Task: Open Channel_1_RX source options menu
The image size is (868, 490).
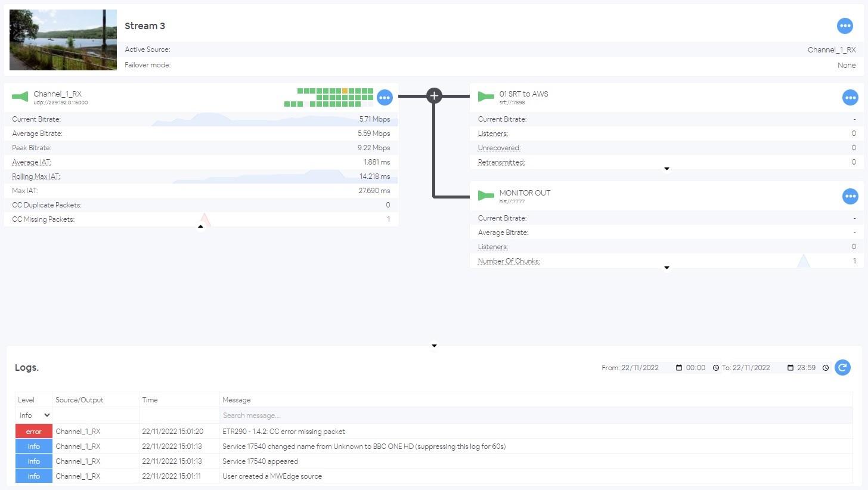Action: (x=385, y=97)
